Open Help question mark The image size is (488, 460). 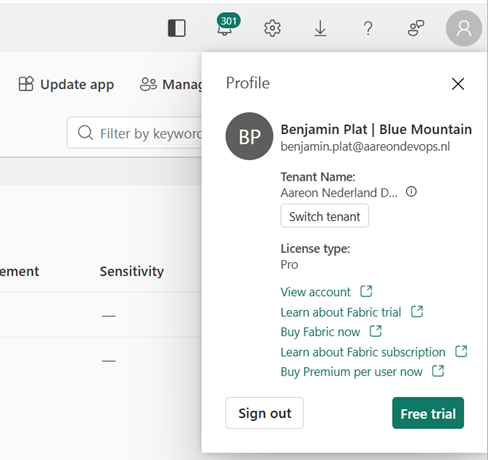(368, 28)
